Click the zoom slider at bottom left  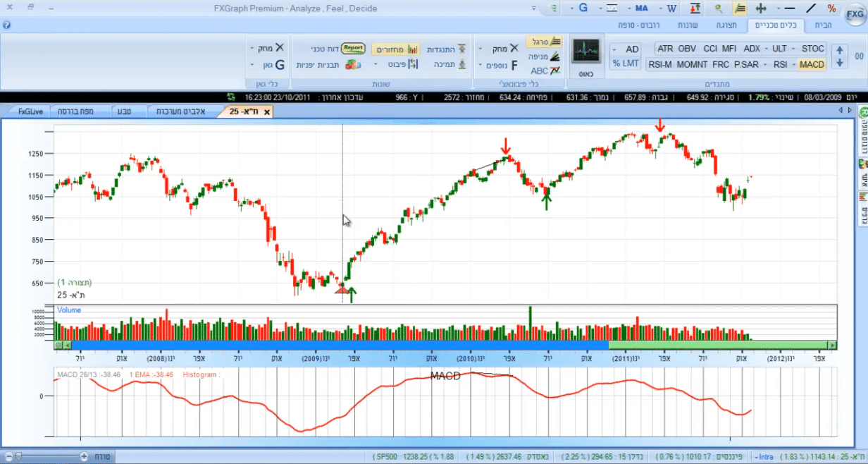click(19, 456)
